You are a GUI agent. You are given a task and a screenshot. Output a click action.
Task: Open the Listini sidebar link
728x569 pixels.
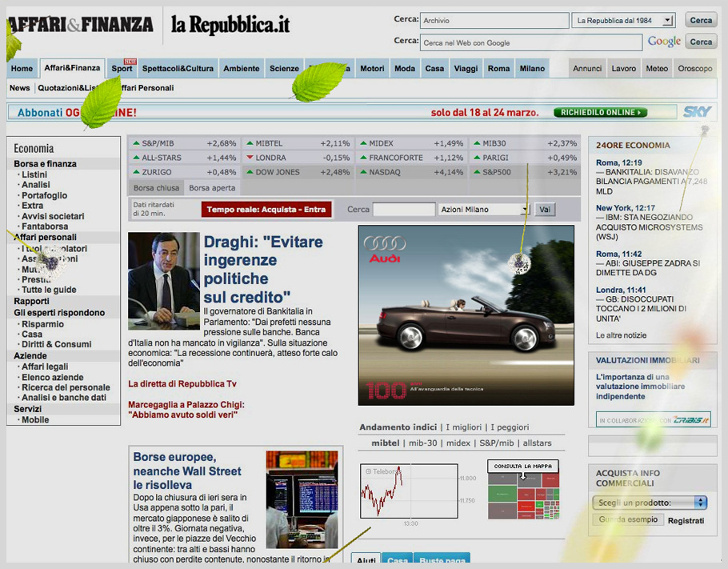coord(34,174)
